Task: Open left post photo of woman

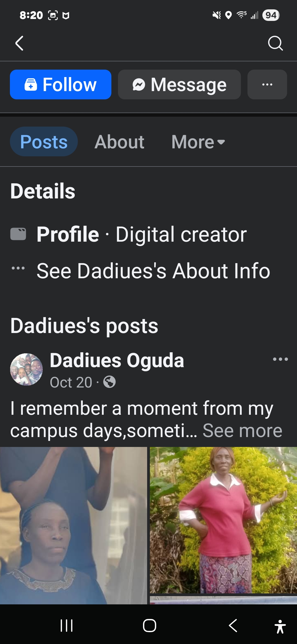Action: tap(73, 525)
